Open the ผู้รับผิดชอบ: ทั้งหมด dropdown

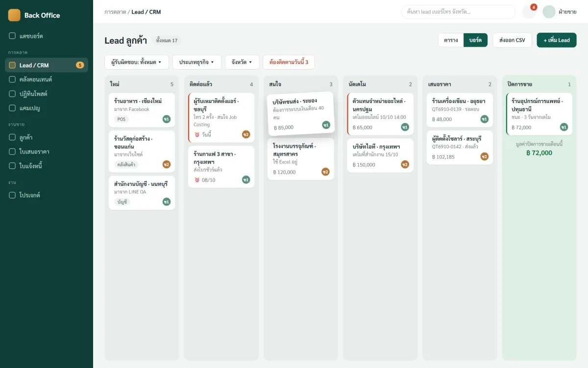tap(137, 62)
